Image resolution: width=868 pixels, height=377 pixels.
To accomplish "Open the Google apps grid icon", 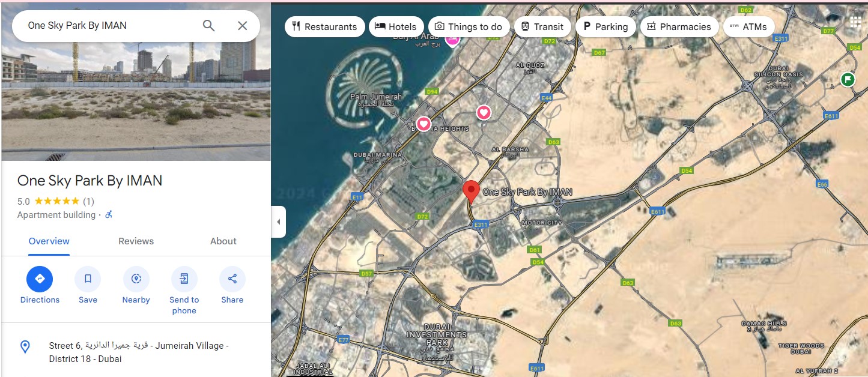I will point(855,22).
